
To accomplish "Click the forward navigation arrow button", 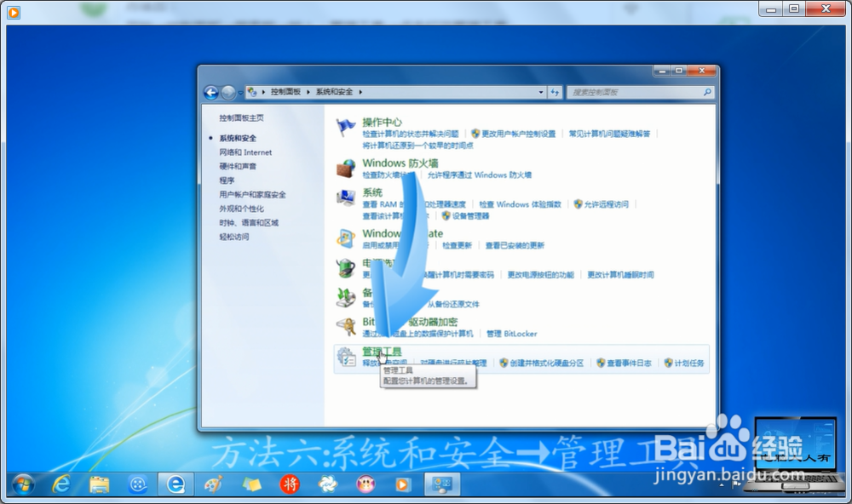I will click(x=228, y=92).
